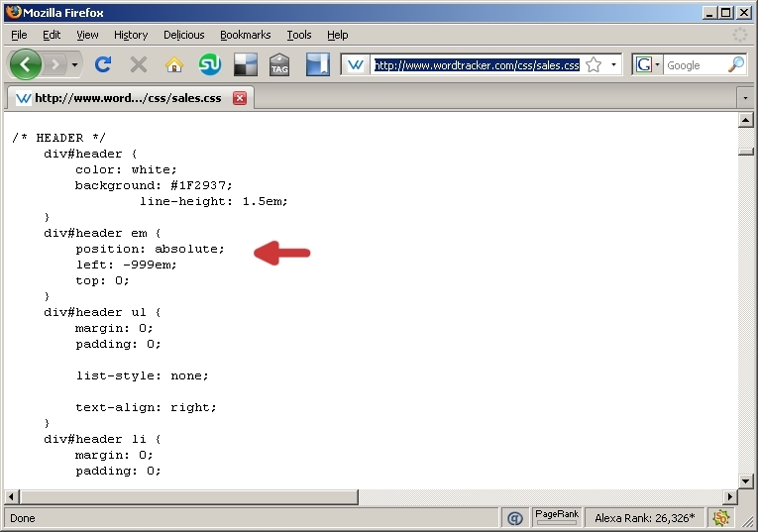Open the Delicious menu
758x532 pixels.
pyautogui.click(x=183, y=35)
